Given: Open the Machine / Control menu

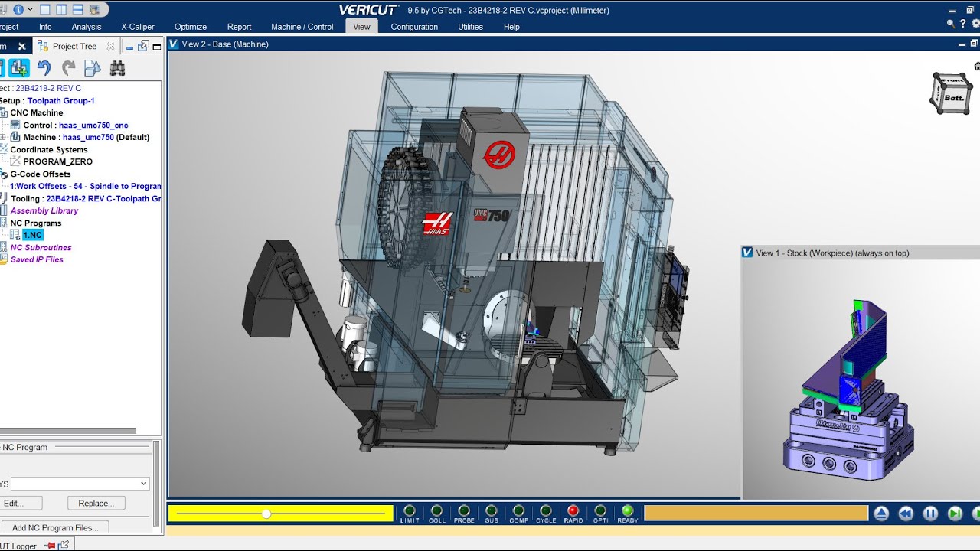Looking at the screenshot, I should pyautogui.click(x=302, y=27).
